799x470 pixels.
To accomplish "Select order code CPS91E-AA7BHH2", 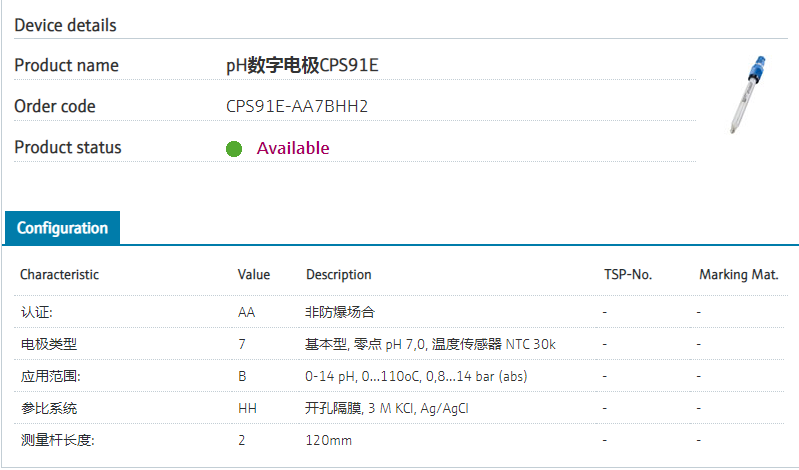I will (x=297, y=106).
